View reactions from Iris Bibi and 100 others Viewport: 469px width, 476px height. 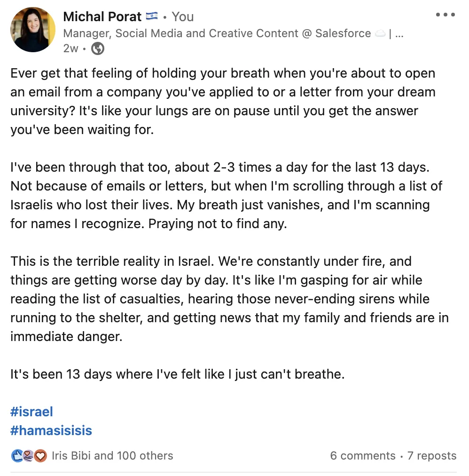point(112,456)
